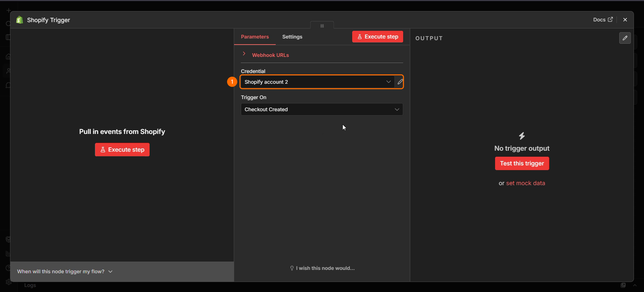The width and height of the screenshot is (644, 292).
Task: Click the panel drag handle above parameters
Action: pyautogui.click(x=322, y=25)
